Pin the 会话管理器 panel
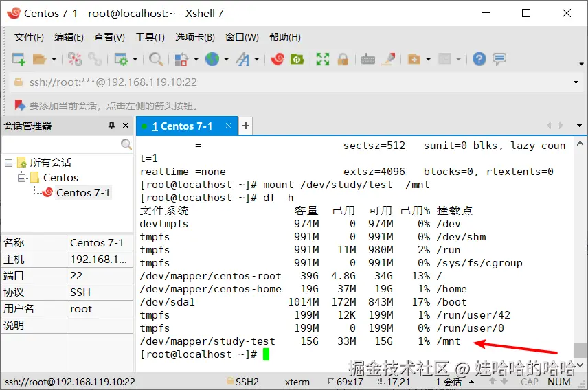 tap(111, 126)
